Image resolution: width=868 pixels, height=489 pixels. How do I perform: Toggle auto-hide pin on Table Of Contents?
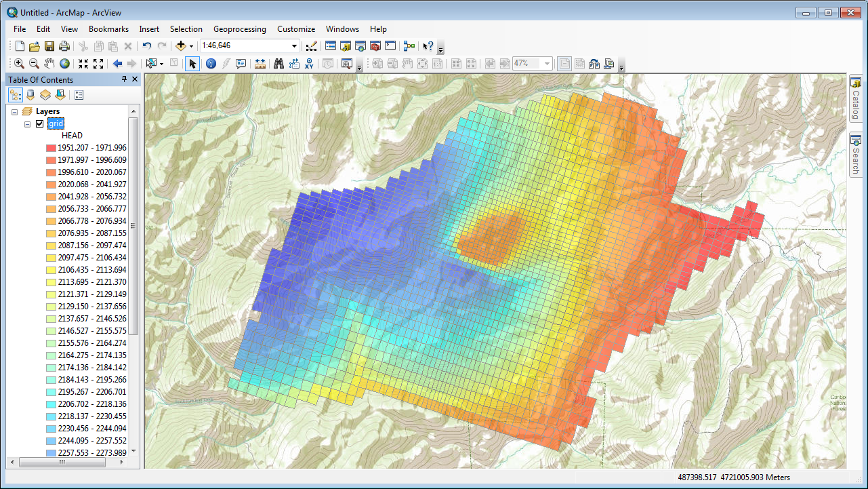click(124, 79)
